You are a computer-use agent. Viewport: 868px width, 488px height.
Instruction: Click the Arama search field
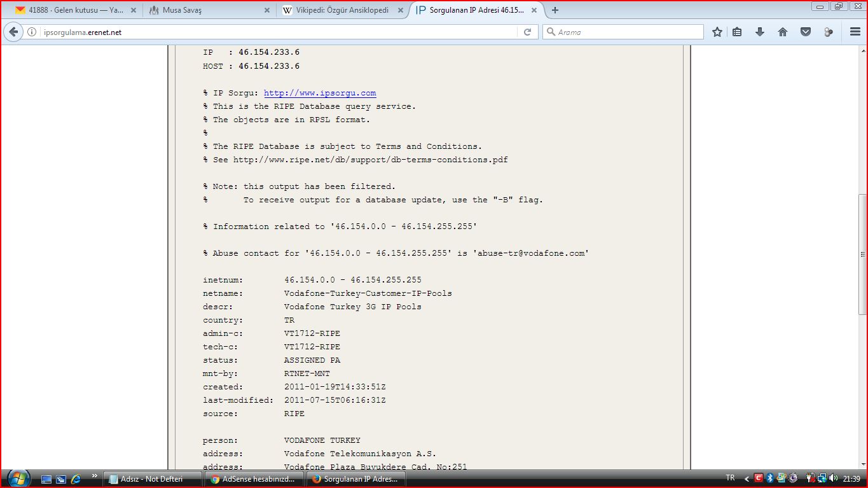623,32
